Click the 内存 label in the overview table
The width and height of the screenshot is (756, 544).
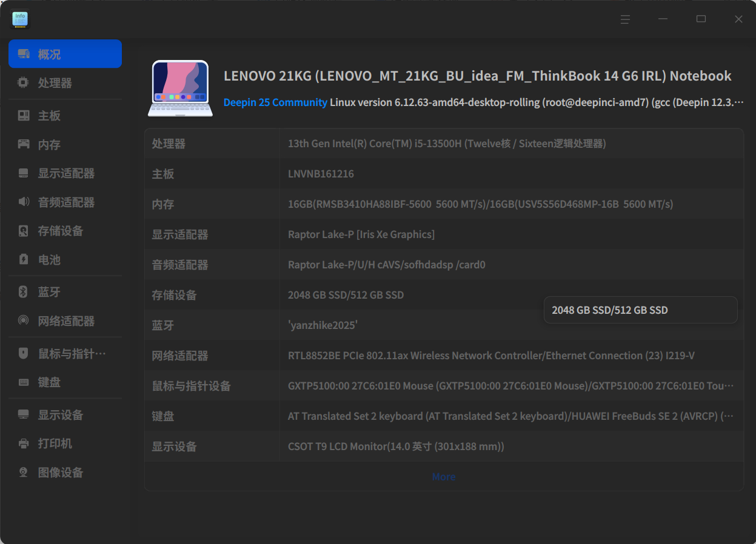coord(163,204)
